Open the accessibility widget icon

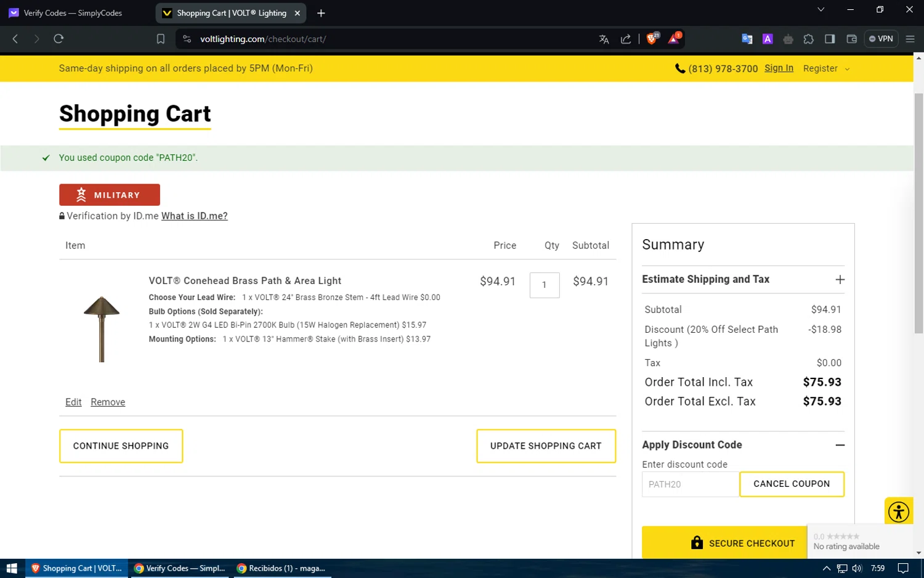coord(899,511)
